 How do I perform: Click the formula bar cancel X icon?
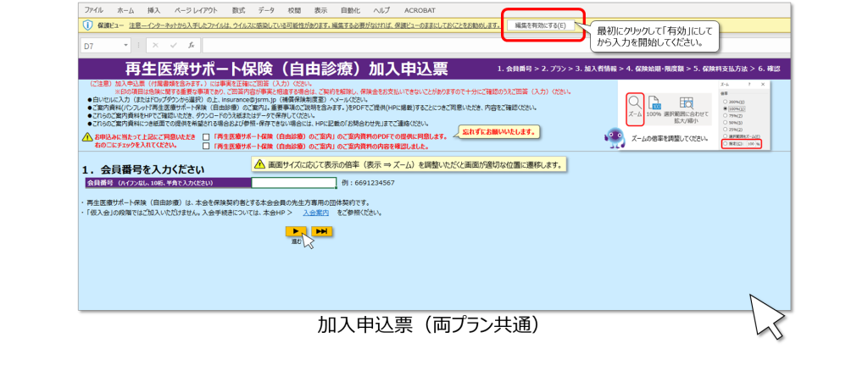(156, 46)
